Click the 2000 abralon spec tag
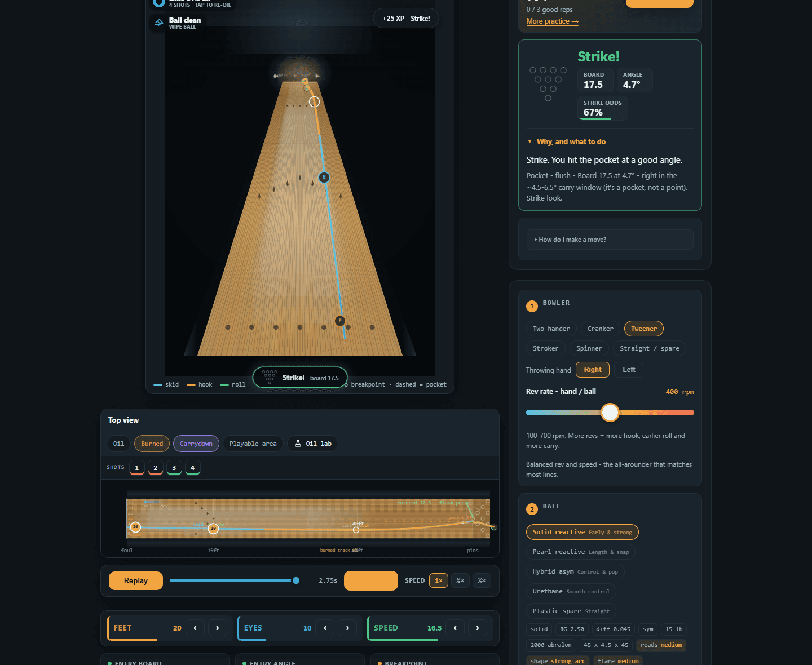 (551, 645)
